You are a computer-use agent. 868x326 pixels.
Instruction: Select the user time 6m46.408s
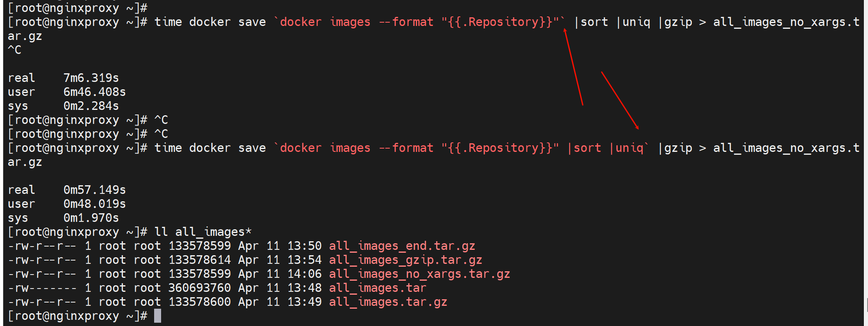point(95,92)
